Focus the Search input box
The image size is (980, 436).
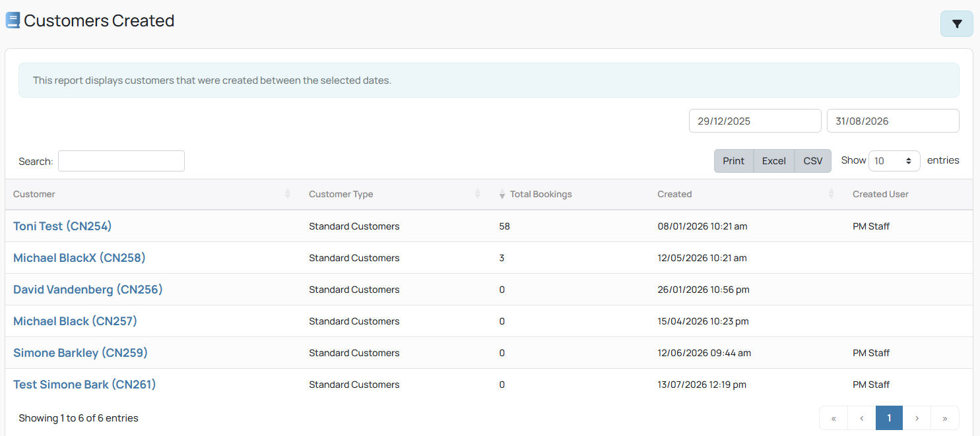[121, 161]
